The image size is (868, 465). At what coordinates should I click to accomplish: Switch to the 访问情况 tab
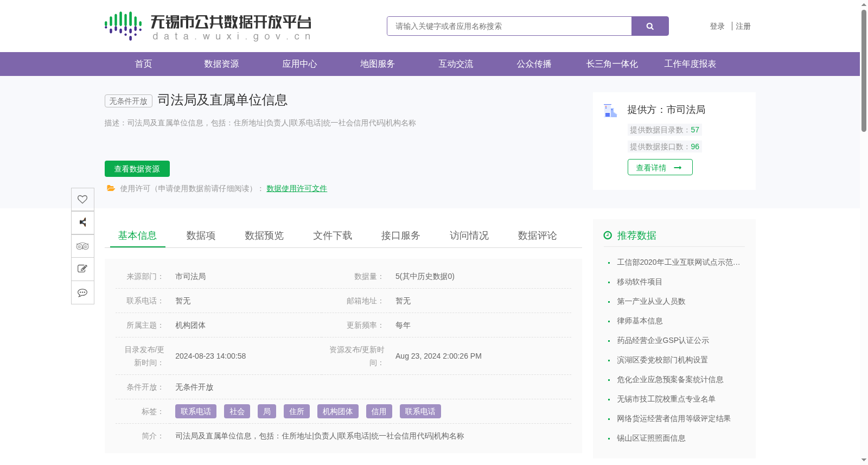pos(469,235)
